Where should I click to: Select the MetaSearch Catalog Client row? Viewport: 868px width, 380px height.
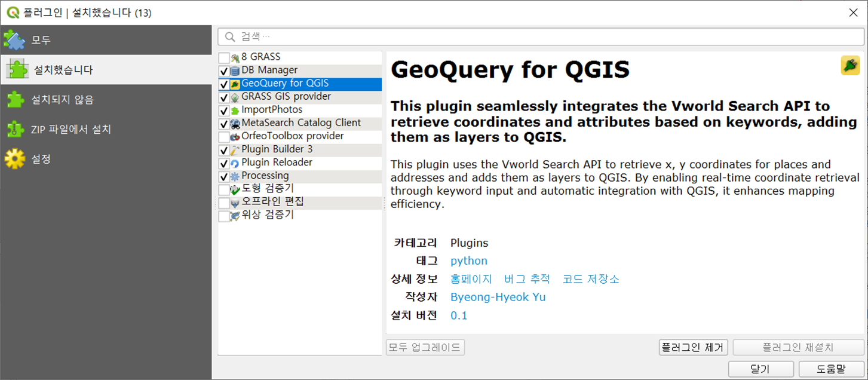[300, 123]
